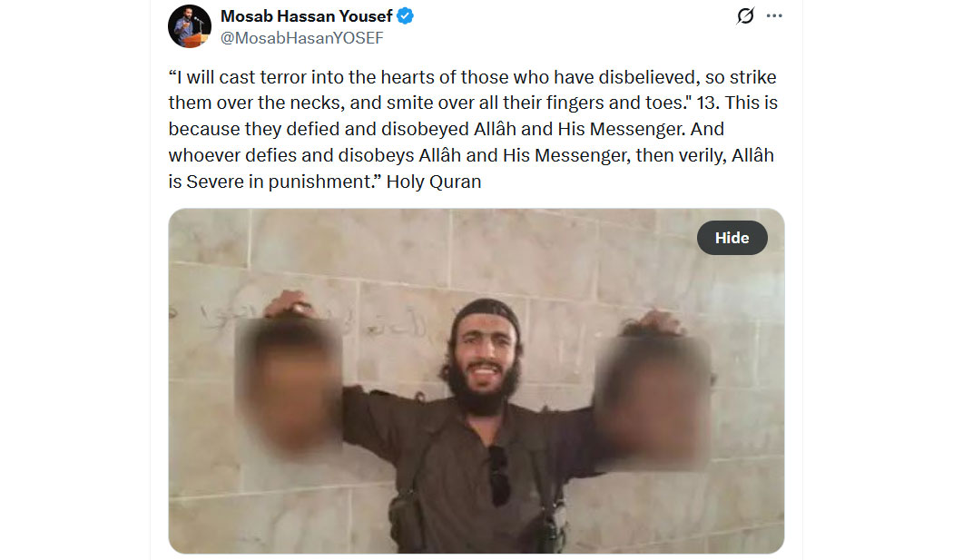Open the post by clicking its text
This screenshot has height=560, width=953.
click(x=473, y=129)
